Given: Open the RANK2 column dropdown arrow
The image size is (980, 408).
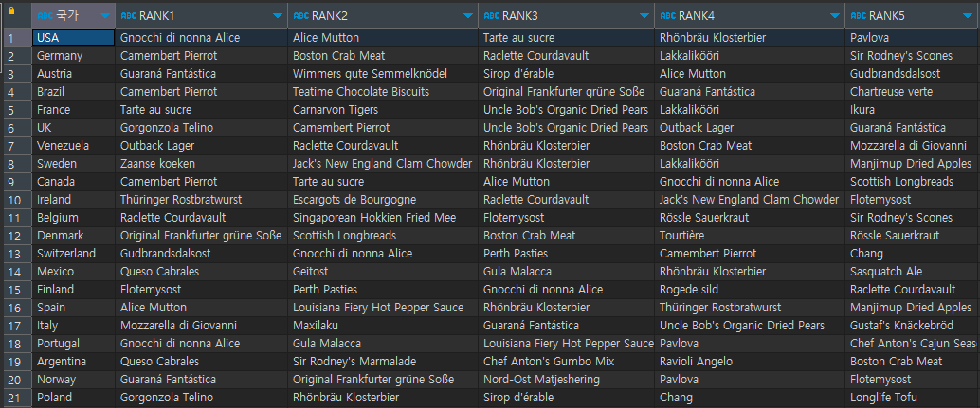Looking at the screenshot, I should 467,15.
